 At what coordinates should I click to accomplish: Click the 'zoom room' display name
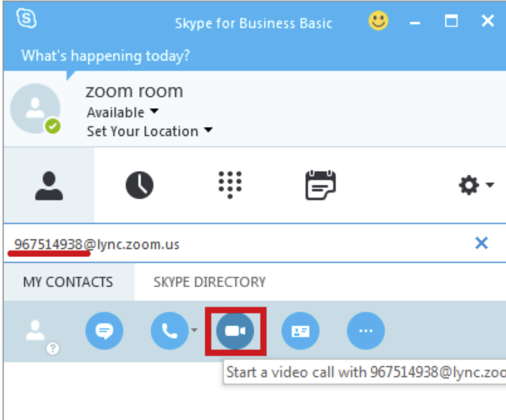point(134,92)
